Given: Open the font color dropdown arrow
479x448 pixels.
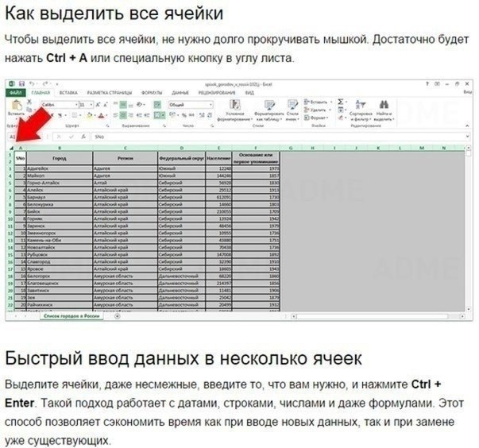Looking at the screenshot, I should pyautogui.click(x=106, y=115).
